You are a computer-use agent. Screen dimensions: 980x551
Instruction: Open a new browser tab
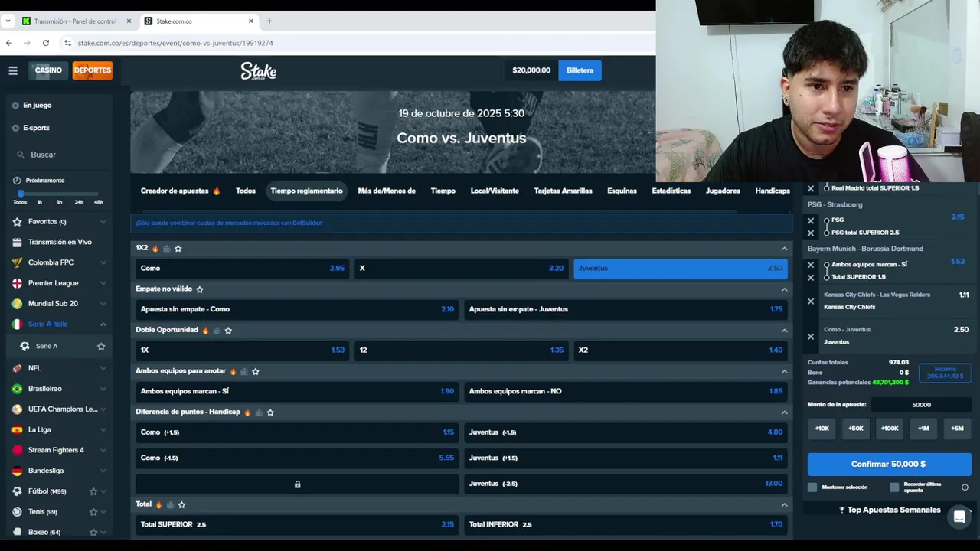[x=269, y=21]
